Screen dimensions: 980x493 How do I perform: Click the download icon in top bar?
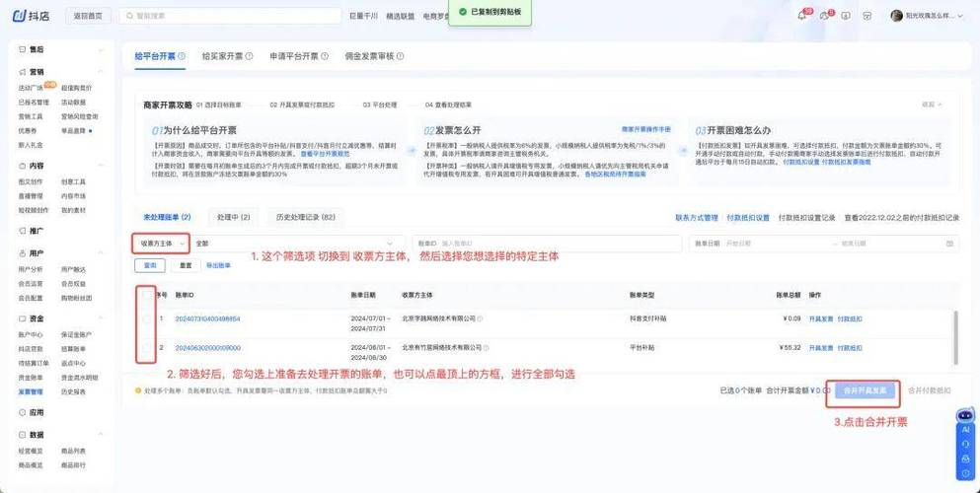[846, 16]
